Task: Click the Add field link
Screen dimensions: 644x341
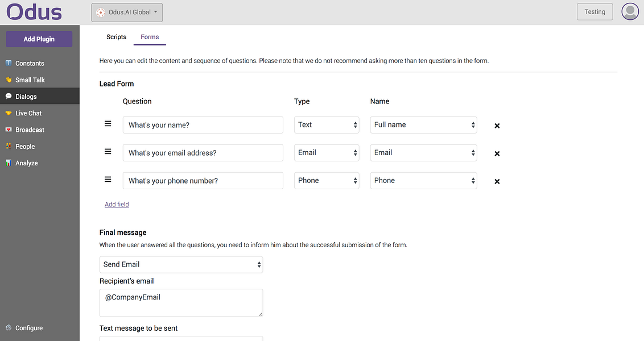Action: [117, 205]
